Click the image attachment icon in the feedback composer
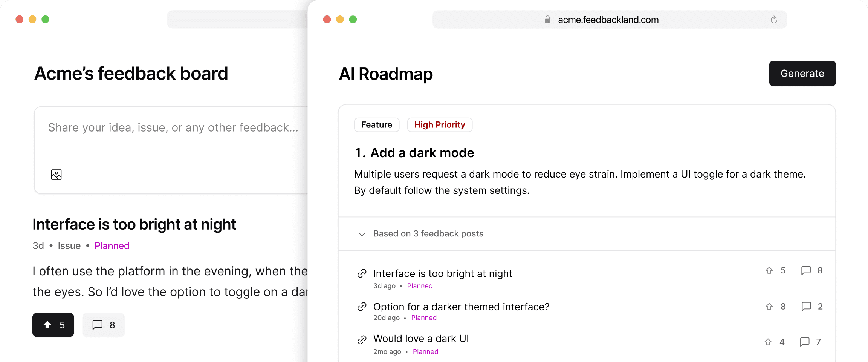The image size is (868, 362). coord(56,174)
